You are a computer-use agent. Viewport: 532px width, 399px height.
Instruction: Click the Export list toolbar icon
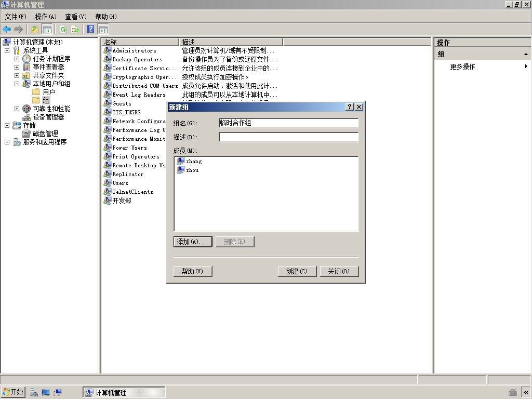[75, 30]
